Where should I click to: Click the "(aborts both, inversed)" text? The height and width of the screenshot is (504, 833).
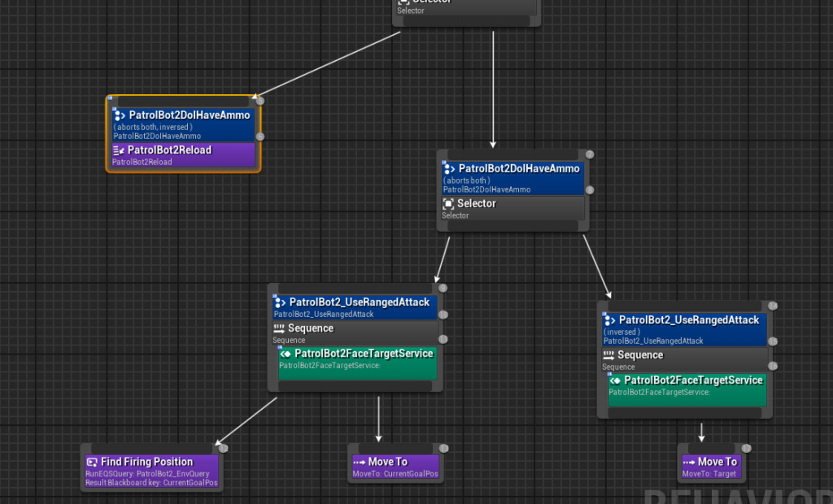point(153,127)
